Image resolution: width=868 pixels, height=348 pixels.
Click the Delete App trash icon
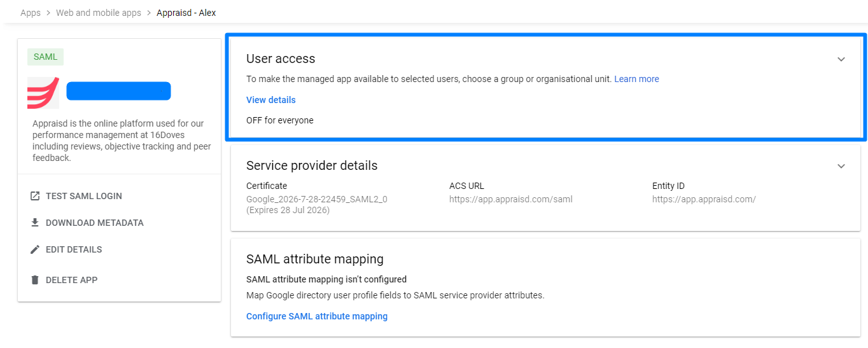tap(35, 280)
